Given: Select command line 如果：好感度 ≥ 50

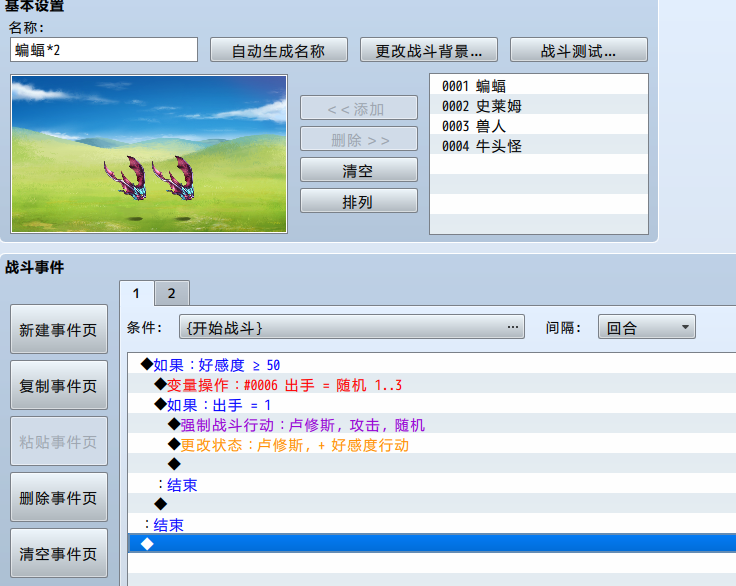Looking at the screenshot, I should point(432,364).
